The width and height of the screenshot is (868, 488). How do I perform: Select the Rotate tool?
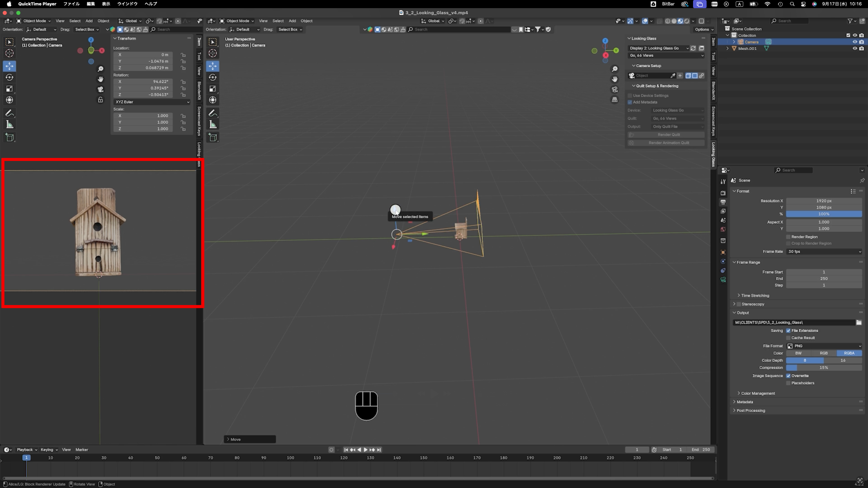(9, 77)
